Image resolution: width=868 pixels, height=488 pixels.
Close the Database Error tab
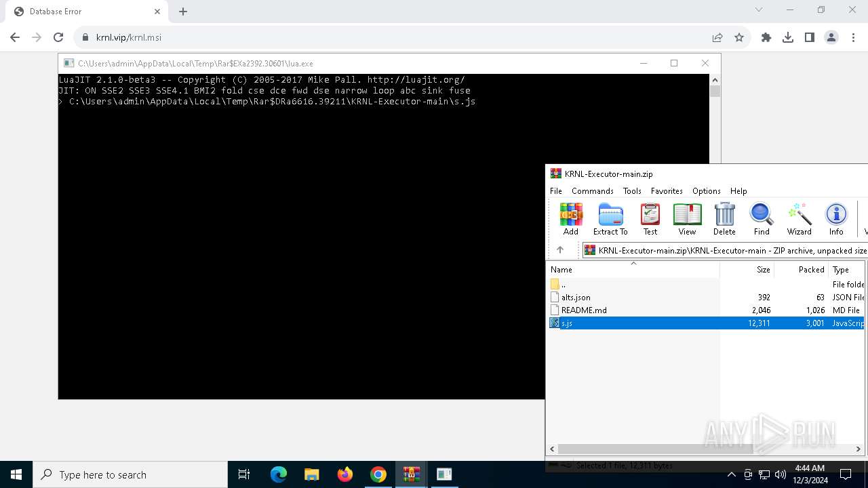point(157,12)
